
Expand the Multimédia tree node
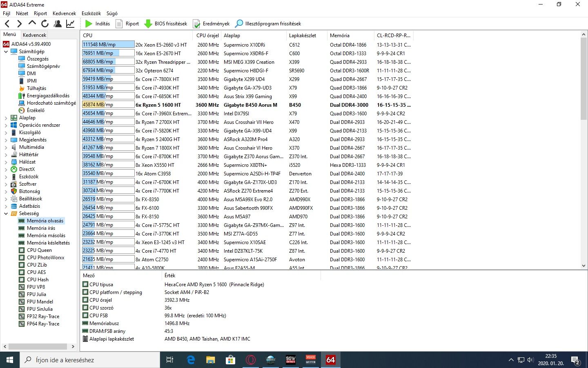point(6,147)
